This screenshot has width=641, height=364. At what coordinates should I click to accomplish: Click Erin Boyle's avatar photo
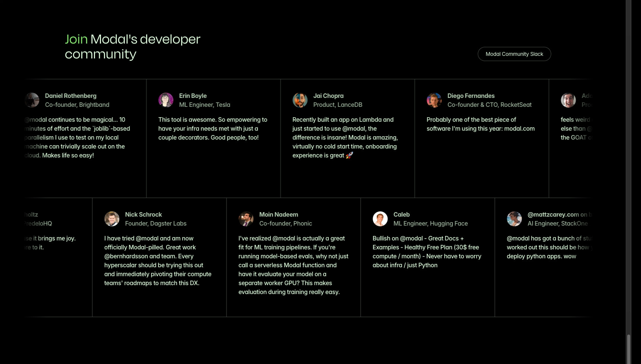[x=166, y=100]
